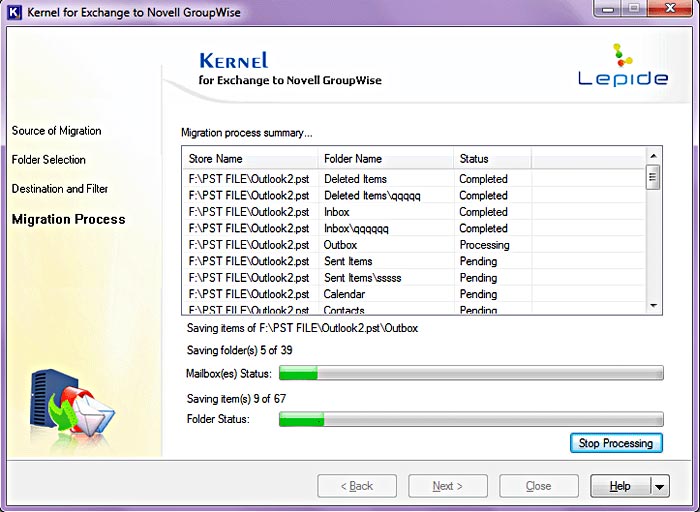The width and height of the screenshot is (700, 512).
Task: Click the summary list scroll down arrow
Action: coord(654,306)
